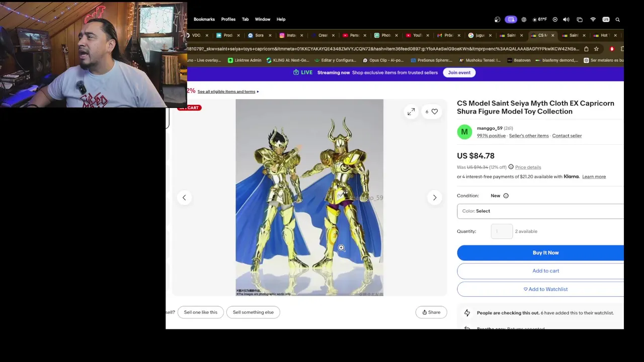Expand the product image to full view
Viewport: 644px width, 362px height.
pyautogui.click(x=411, y=112)
